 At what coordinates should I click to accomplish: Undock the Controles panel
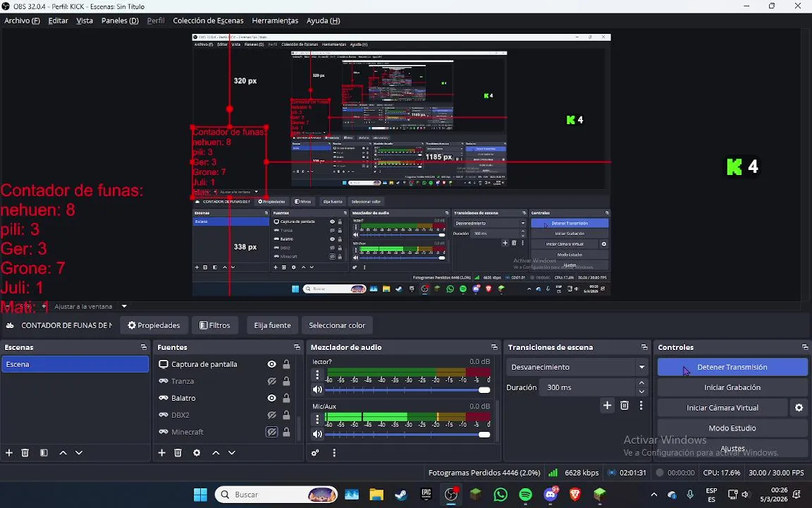(805, 347)
